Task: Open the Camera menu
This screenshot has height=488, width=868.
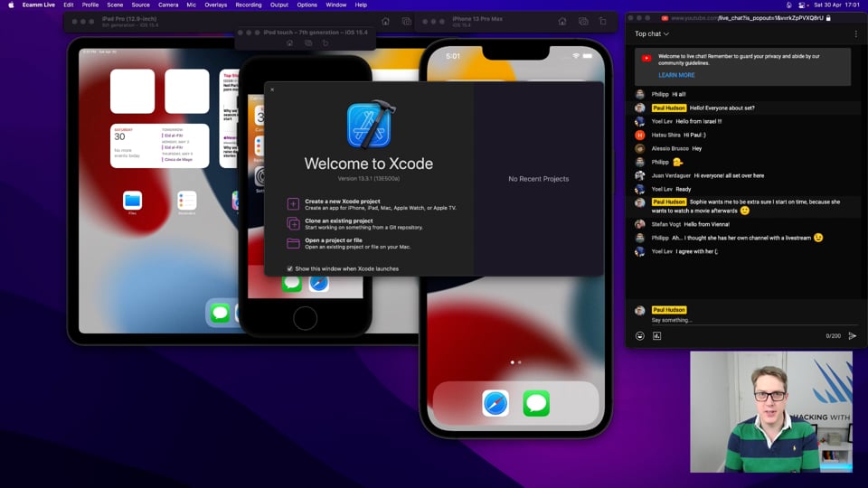Action: 168,5
